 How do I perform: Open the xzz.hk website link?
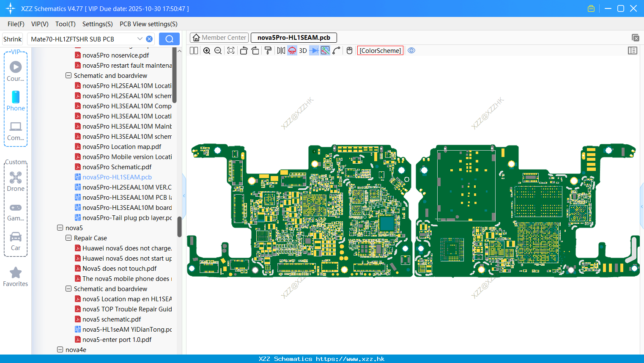(x=350, y=359)
